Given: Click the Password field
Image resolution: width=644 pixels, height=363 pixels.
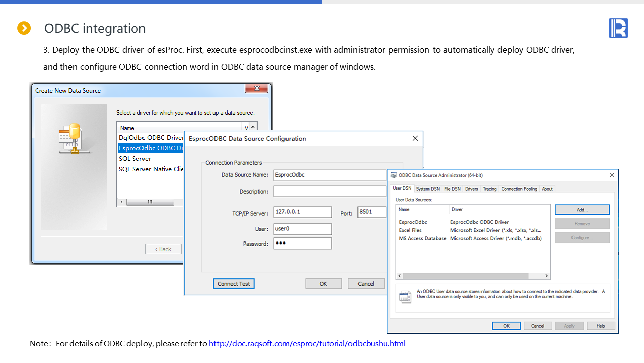Looking at the screenshot, I should [303, 244].
